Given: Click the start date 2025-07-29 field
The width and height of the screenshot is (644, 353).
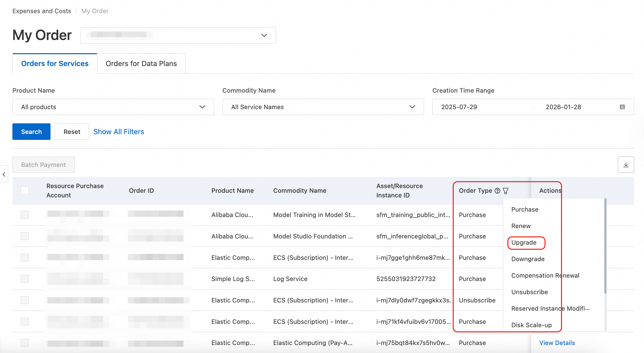Looking at the screenshot, I should [459, 107].
